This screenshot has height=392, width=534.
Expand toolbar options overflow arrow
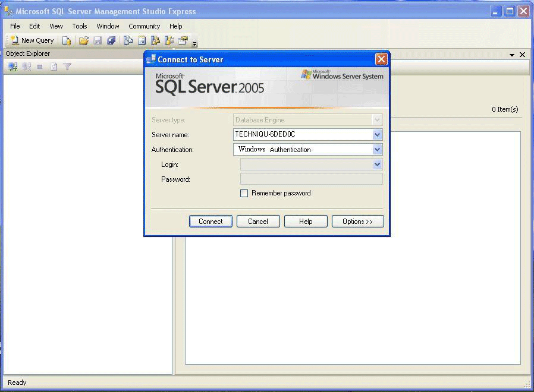[194, 43]
